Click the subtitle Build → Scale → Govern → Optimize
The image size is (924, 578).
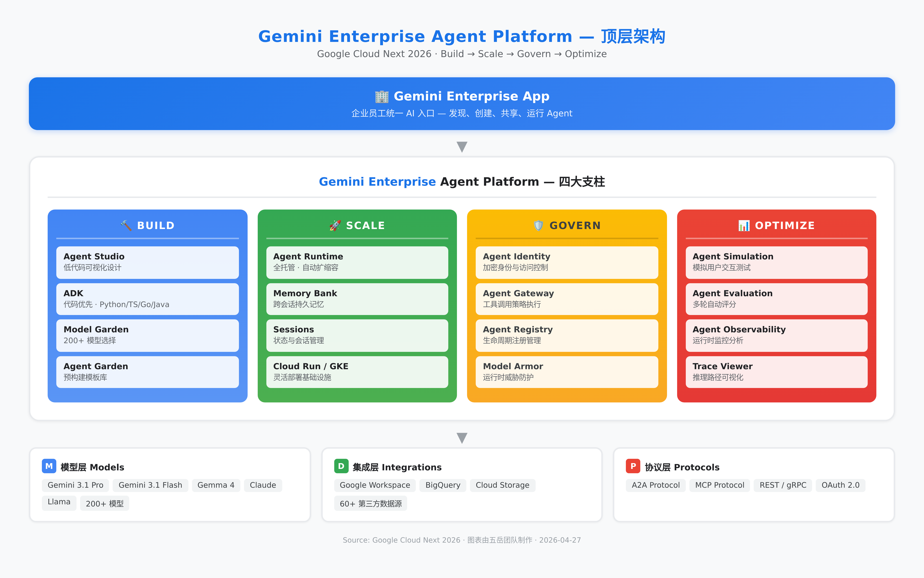524,54
